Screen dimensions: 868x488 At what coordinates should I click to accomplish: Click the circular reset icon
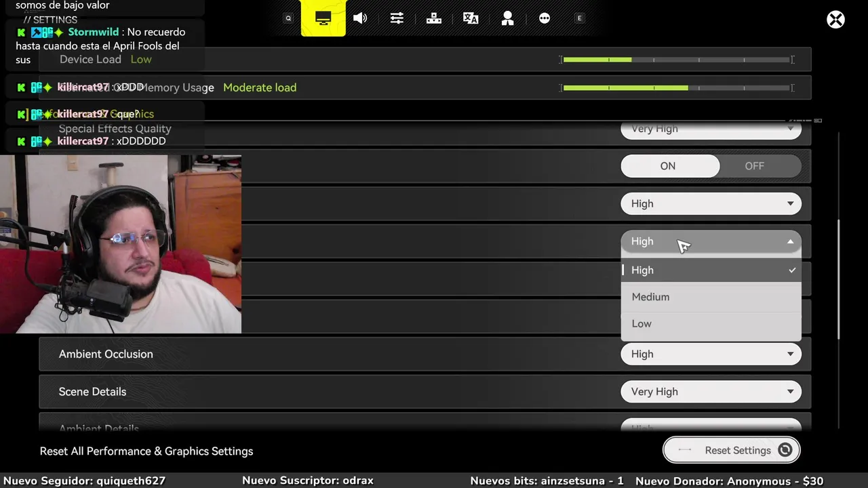click(785, 450)
